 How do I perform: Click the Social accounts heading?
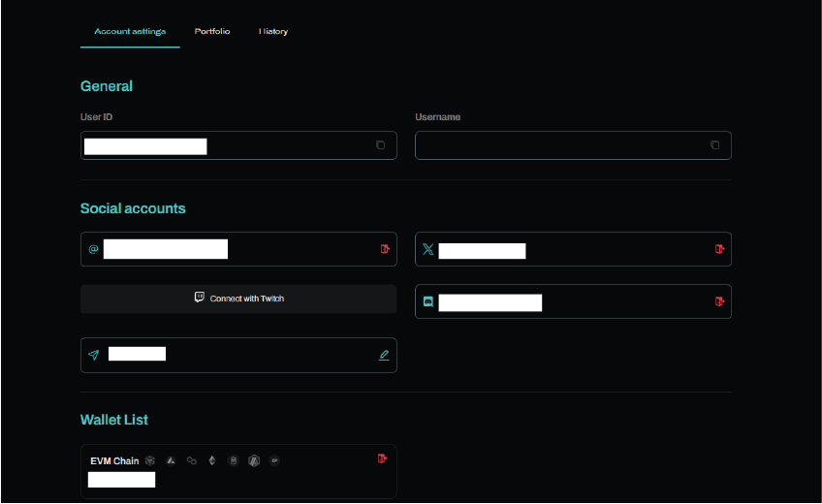pyautogui.click(x=133, y=208)
